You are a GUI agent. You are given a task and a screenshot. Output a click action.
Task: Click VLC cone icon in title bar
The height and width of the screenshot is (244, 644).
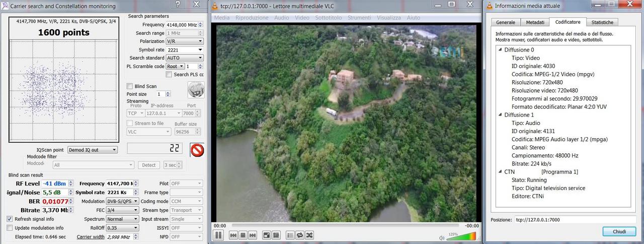pos(215,6)
